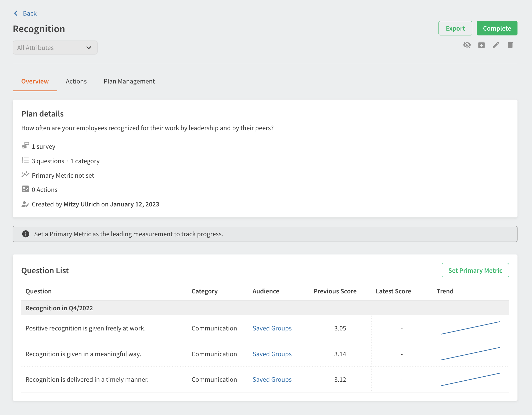
Task: Click the Set Primary Metric button
Action: (475, 270)
